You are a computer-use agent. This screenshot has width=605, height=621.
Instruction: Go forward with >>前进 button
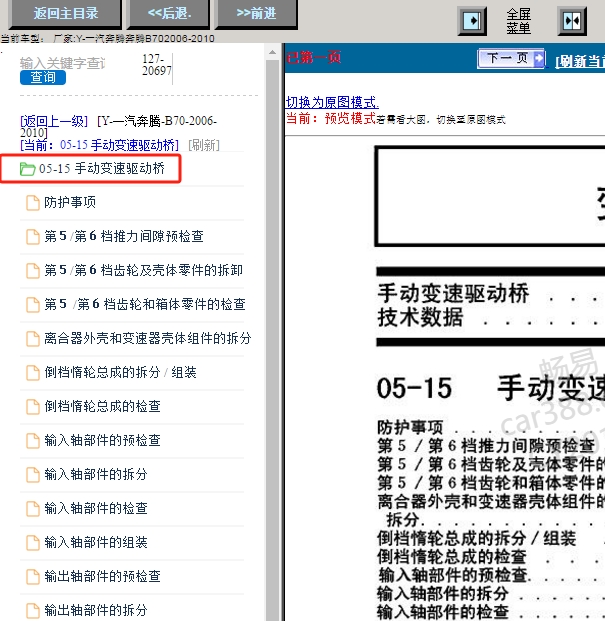tap(256, 14)
